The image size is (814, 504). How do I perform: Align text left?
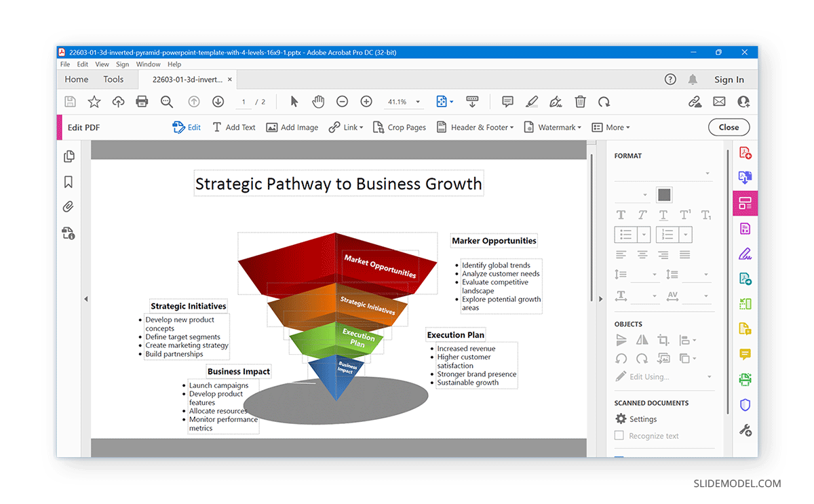(x=621, y=255)
